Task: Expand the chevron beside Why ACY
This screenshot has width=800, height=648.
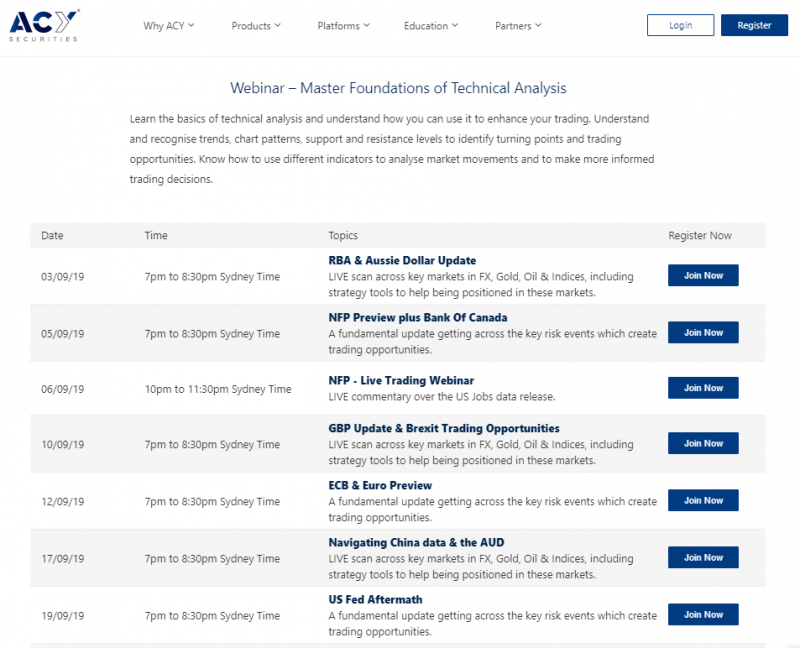Action: click(x=191, y=25)
